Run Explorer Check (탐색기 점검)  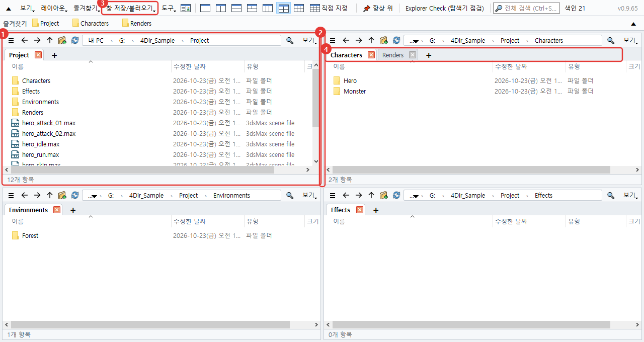(445, 8)
